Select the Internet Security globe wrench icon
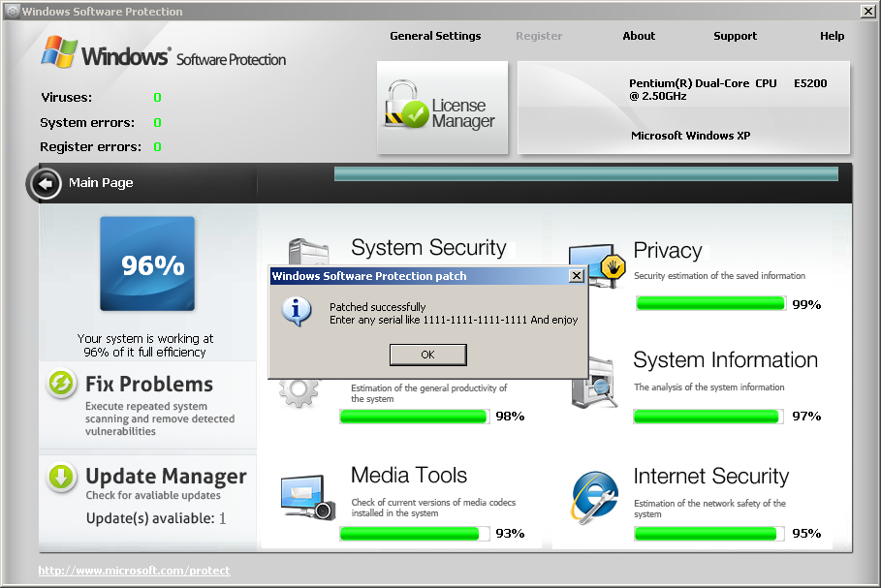 (x=594, y=498)
